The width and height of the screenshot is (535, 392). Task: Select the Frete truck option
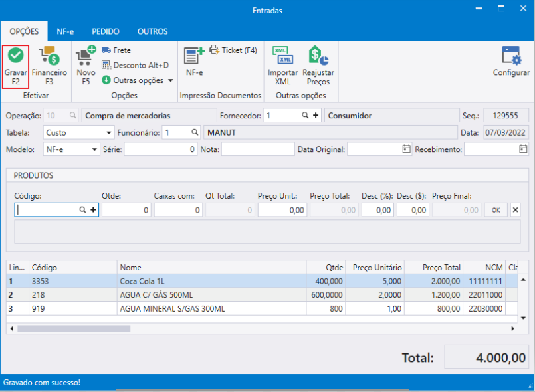[x=116, y=50]
